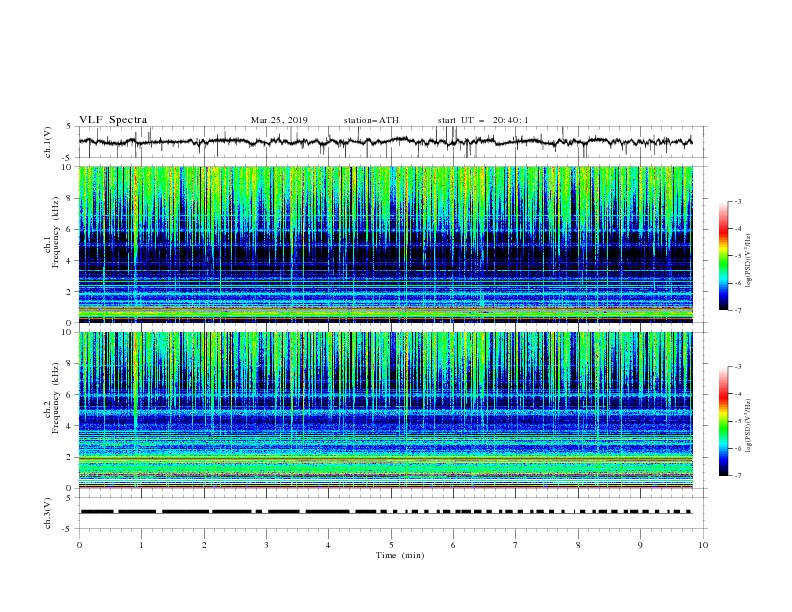Click the ch.2 colorbar '-7' tick value
Viewport: 792px width, 612px height.
click(737, 475)
